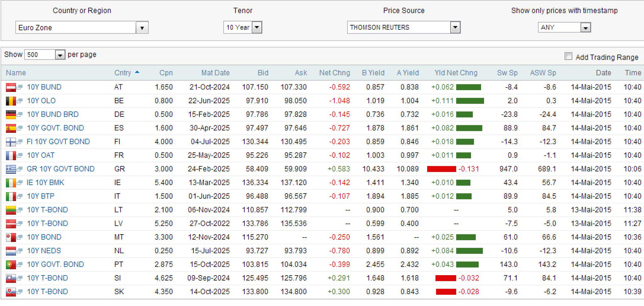
Task: Click the 24-Feb-2025 maturity date
Action: point(209,169)
